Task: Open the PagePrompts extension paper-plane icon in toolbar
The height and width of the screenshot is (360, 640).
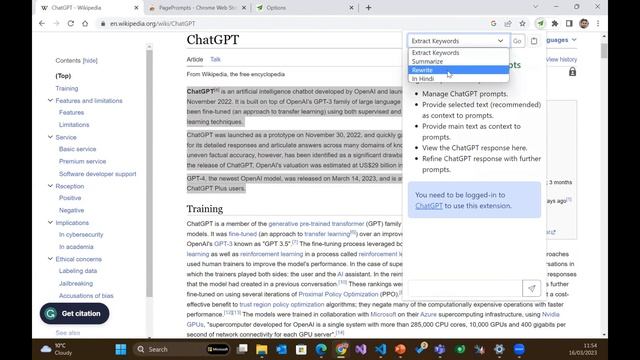Action: (540, 24)
